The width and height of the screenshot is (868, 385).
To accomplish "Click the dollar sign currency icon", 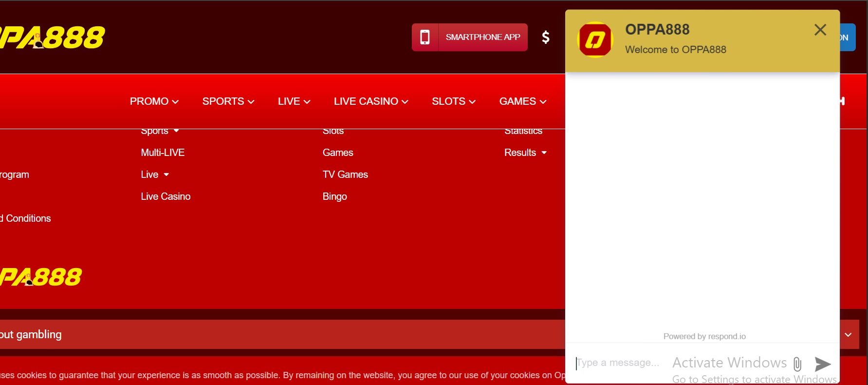I will 546,37.
